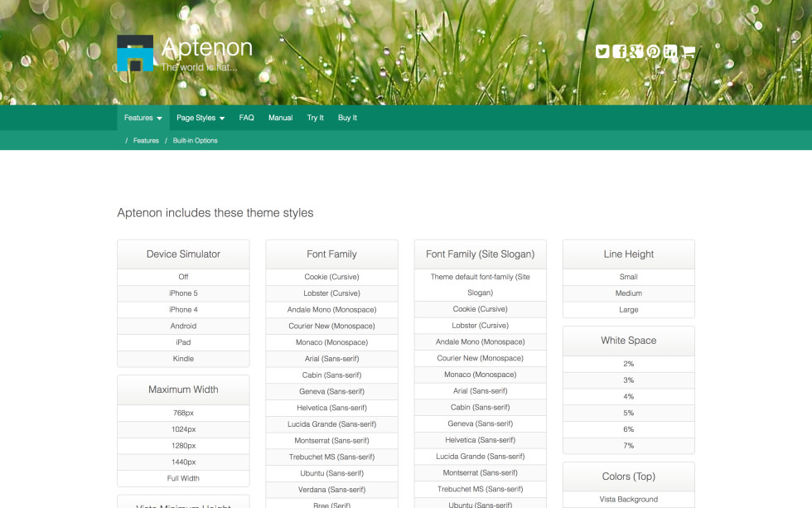Pick Courier New for Site Slogan font
812x508 pixels.
coord(480,358)
